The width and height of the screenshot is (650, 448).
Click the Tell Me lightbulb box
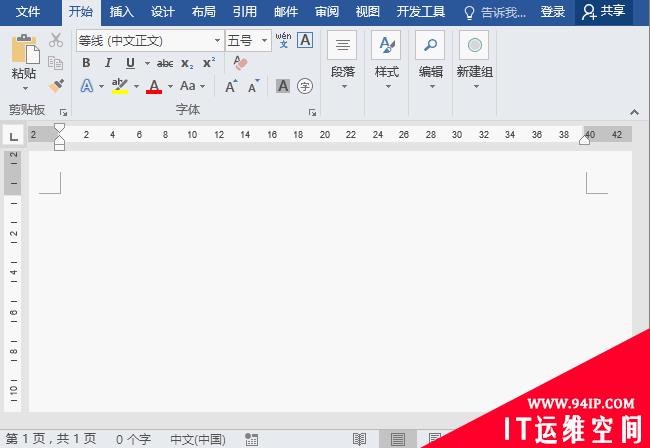tap(495, 12)
